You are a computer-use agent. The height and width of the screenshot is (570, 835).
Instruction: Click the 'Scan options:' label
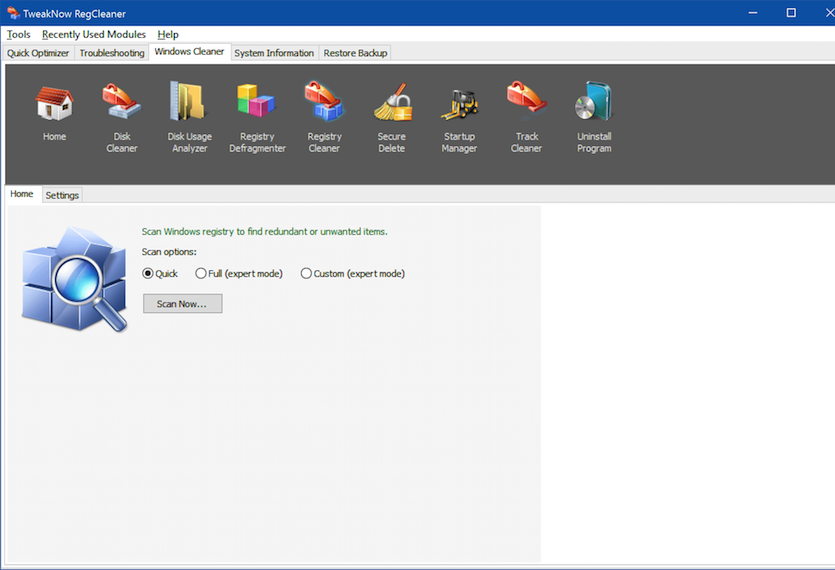tap(169, 252)
